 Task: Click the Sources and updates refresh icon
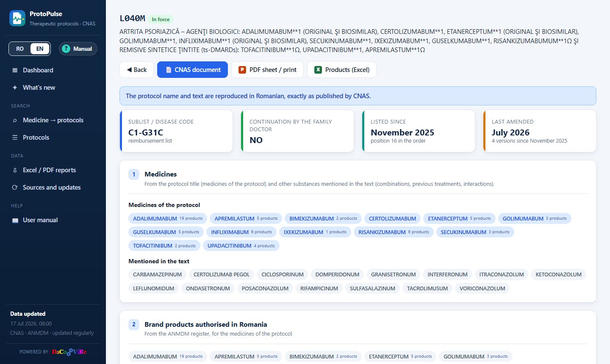[x=15, y=188]
